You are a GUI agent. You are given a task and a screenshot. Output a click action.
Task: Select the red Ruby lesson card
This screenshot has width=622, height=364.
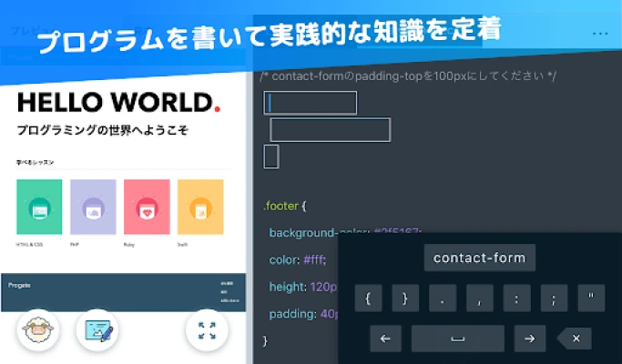coord(147,207)
